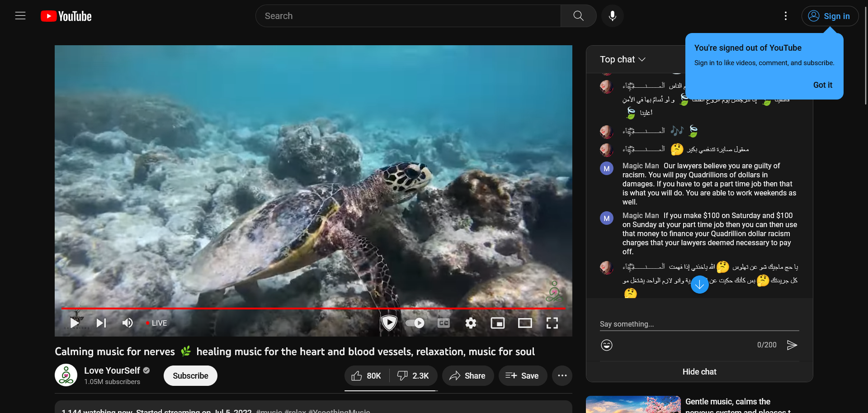Image resolution: width=868 pixels, height=413 pixels.
Task: Toggle closed captions
Action: click(x=443, y=323)
